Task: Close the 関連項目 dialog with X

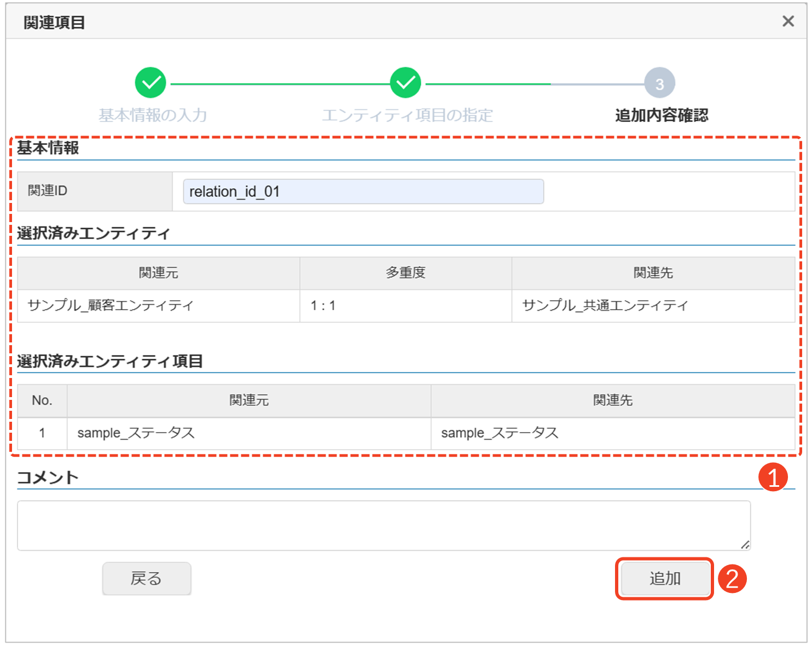Action: point(788,21)
